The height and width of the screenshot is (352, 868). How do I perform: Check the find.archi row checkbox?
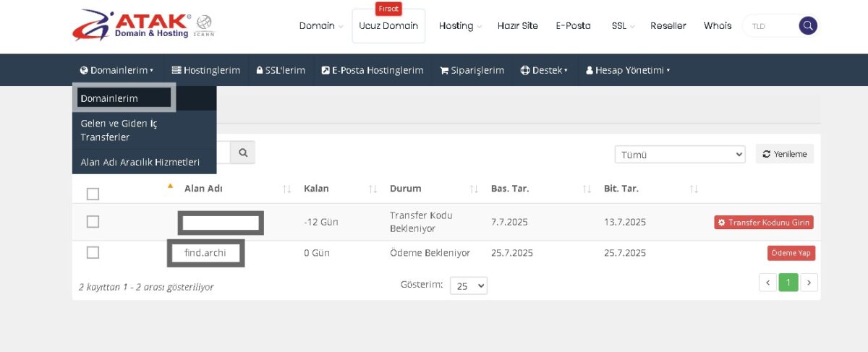tap(93, 252)
